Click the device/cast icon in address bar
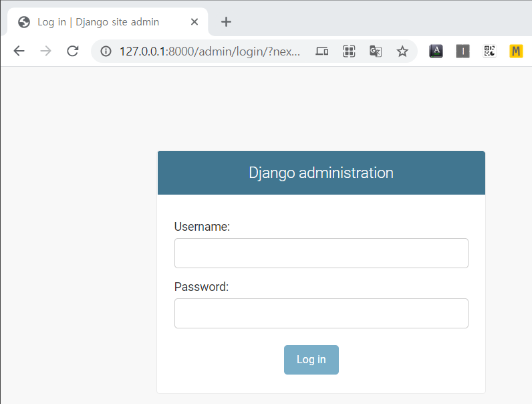532x404 pixels. click(321, 52)
